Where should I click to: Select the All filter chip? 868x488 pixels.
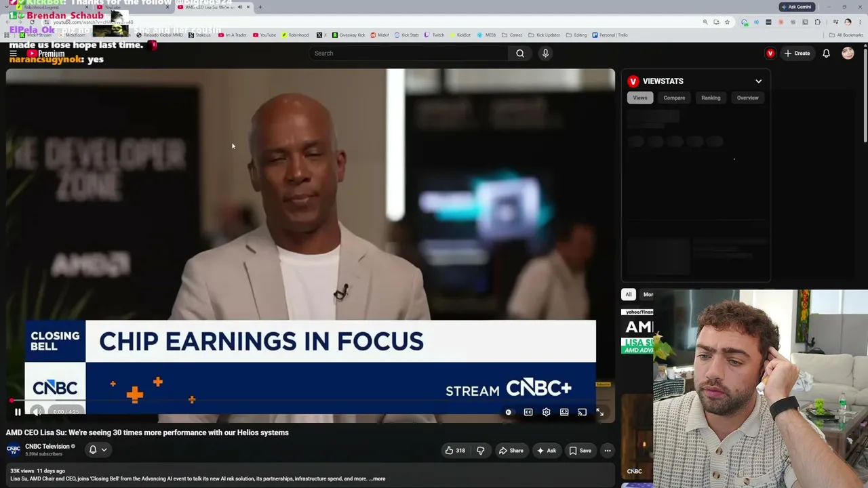[629, 294]
